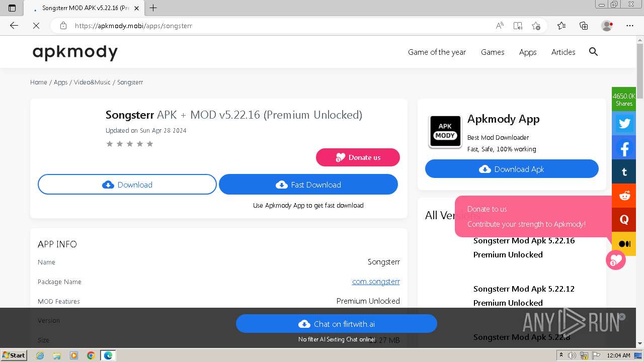Open Game of the year menu
This screenshot has height=362, width=644.
[x=437, y=52]
